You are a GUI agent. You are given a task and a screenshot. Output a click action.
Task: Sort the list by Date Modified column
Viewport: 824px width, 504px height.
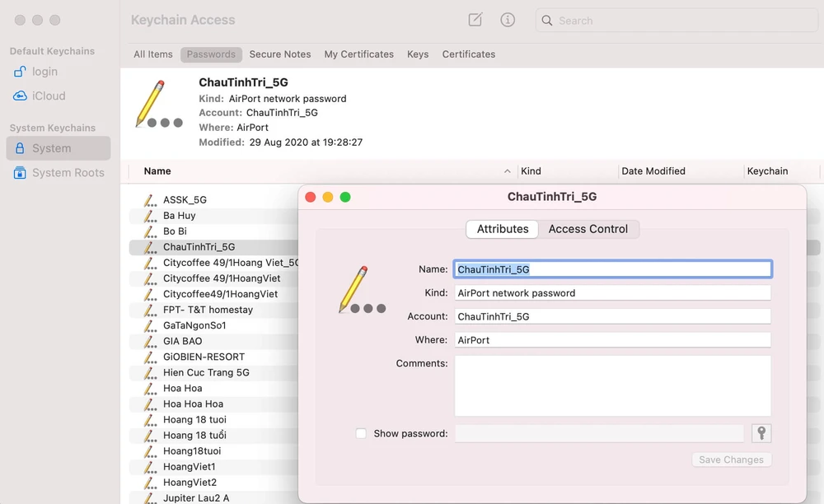pyautogui.click(x=653, y=171)
